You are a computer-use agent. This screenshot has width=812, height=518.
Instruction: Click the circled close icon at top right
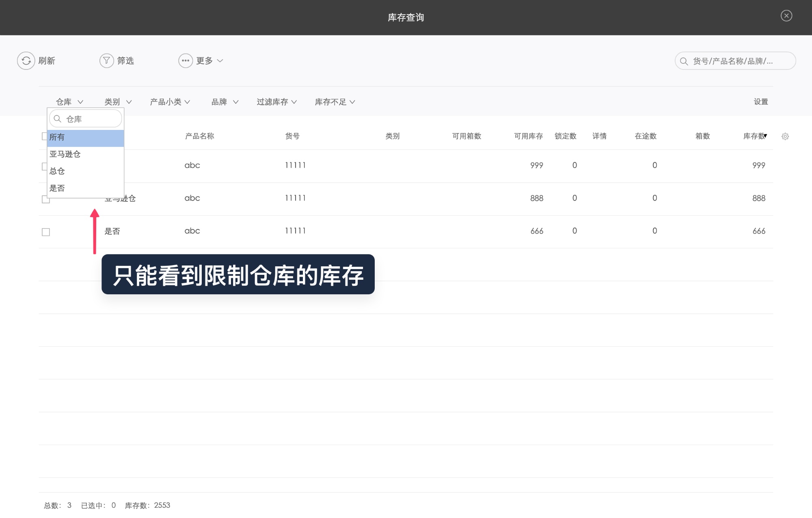pyautogui.click(x=786, y=16)
